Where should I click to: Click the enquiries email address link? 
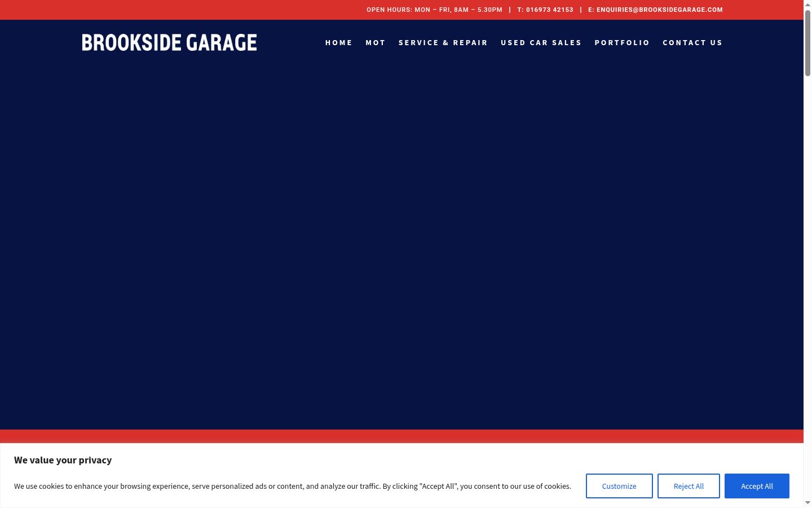[660, 10]
